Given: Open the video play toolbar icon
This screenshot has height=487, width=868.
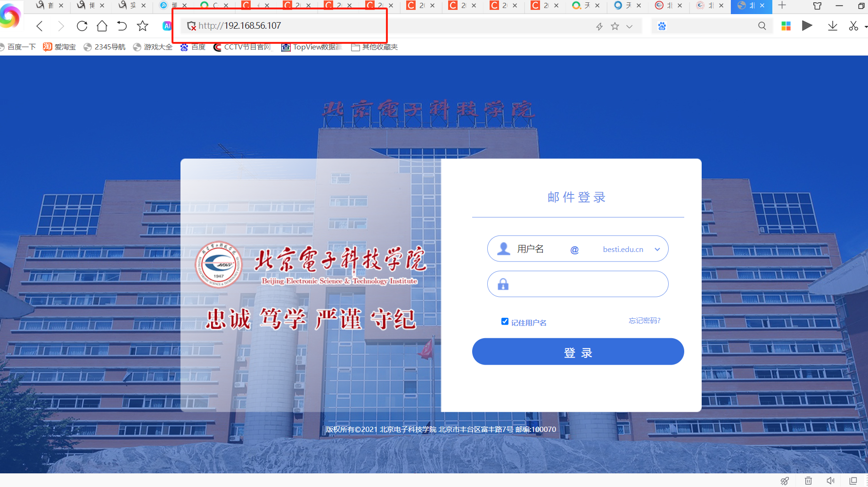Looking at the screenshot, I should 807,26.
